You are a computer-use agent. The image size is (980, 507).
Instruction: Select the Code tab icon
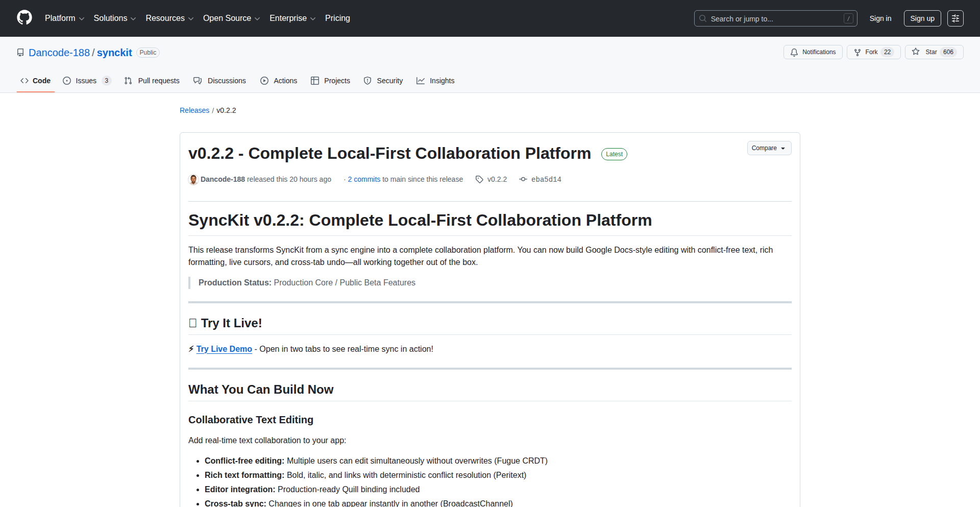[24, 81]
